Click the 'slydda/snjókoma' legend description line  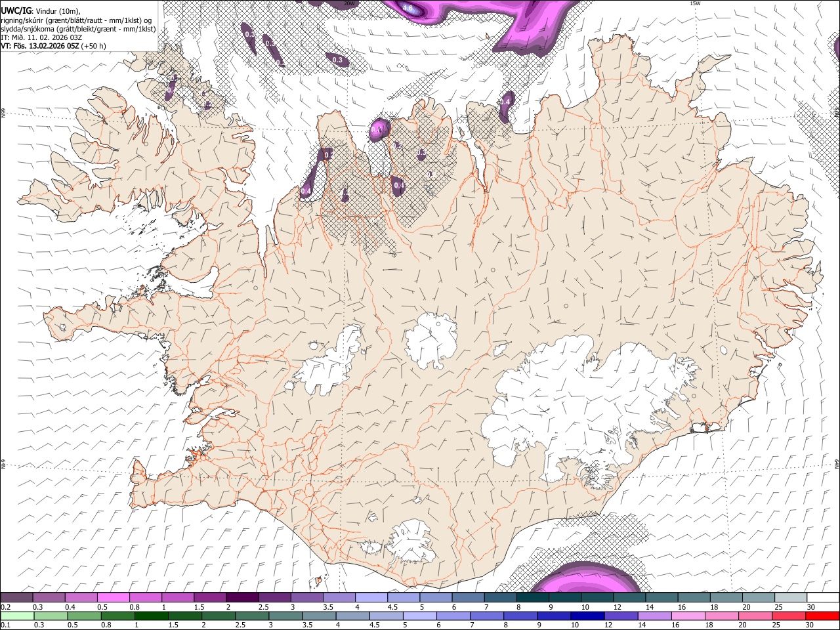click(78, 29)
